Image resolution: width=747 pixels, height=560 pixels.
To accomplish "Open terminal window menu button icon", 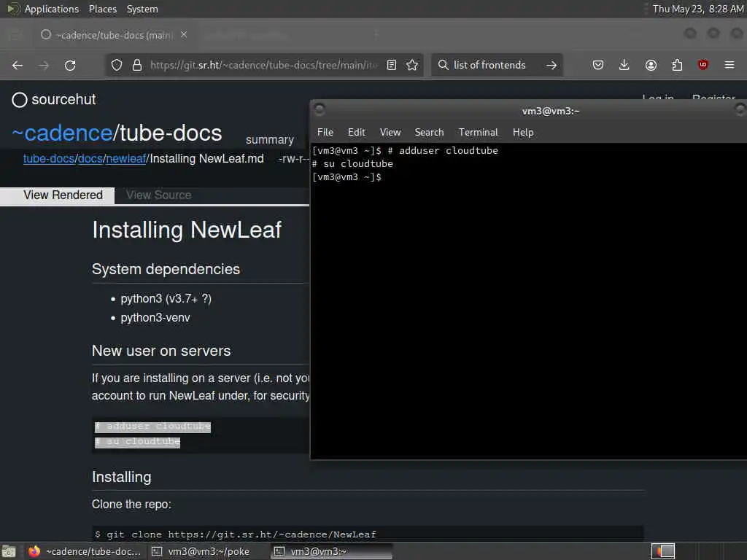I will pyautogui.click(x=320, y=110).
